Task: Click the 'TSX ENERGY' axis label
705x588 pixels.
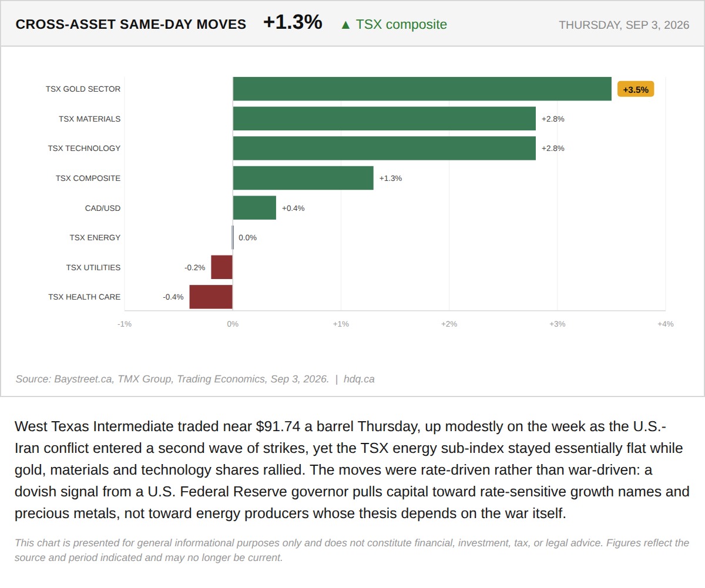Action: click(x=95, y=237)
